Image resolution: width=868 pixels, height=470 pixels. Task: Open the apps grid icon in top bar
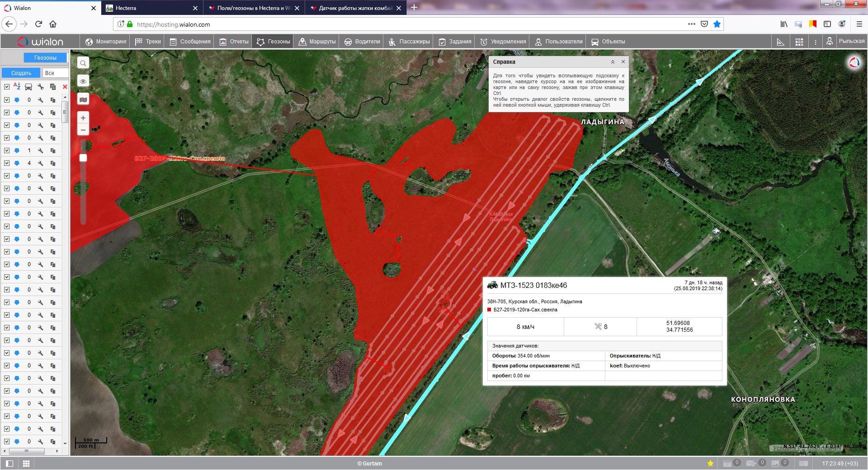[799, 42]
